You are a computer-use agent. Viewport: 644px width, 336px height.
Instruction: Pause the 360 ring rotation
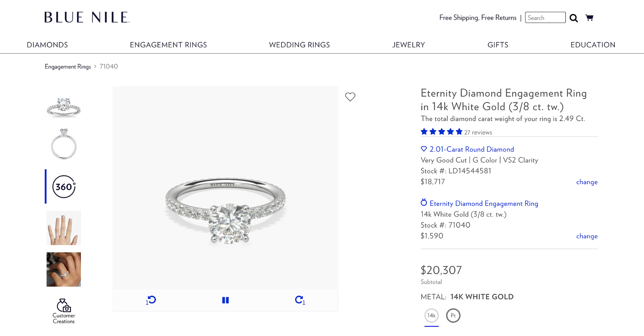coord(226,300)
